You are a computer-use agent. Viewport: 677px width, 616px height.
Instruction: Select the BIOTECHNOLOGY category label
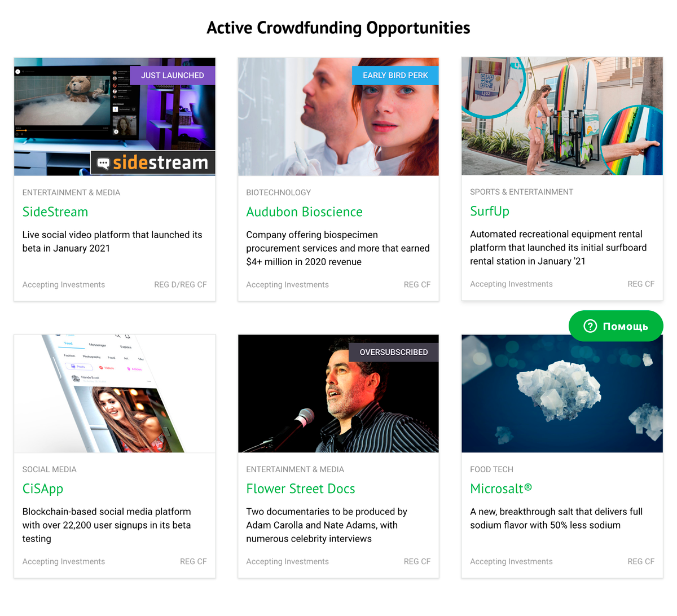[279, 192]
